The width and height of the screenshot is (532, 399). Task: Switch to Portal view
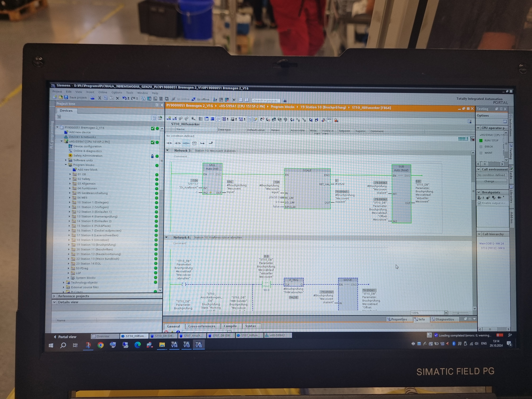[x=65, y=337]
